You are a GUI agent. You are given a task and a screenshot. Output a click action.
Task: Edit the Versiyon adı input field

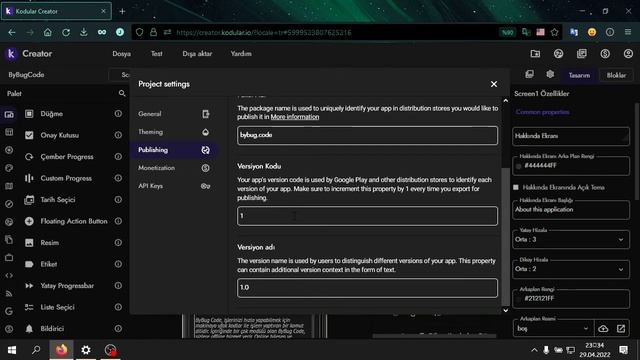367,288
